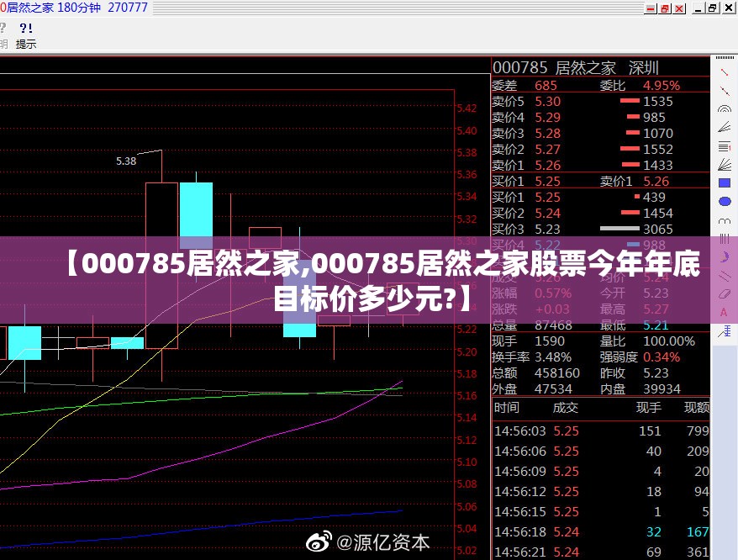Select the crescent arc tool

click(725, 256)
